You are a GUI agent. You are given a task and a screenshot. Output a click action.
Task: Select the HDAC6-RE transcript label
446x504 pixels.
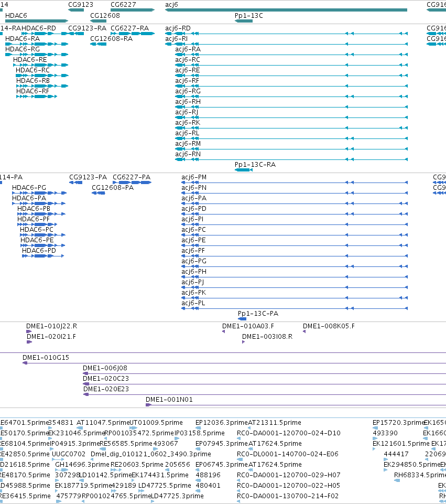coord(30,59)
